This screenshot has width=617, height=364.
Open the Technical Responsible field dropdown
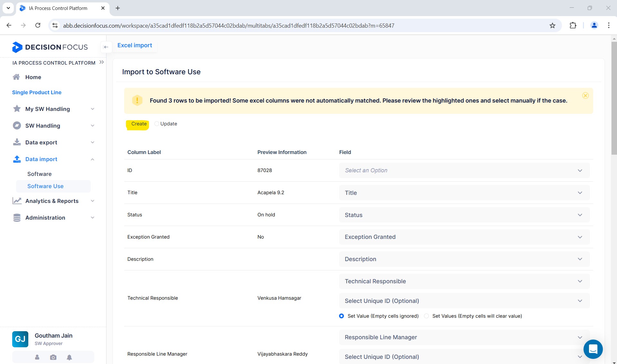pos(464,281)
